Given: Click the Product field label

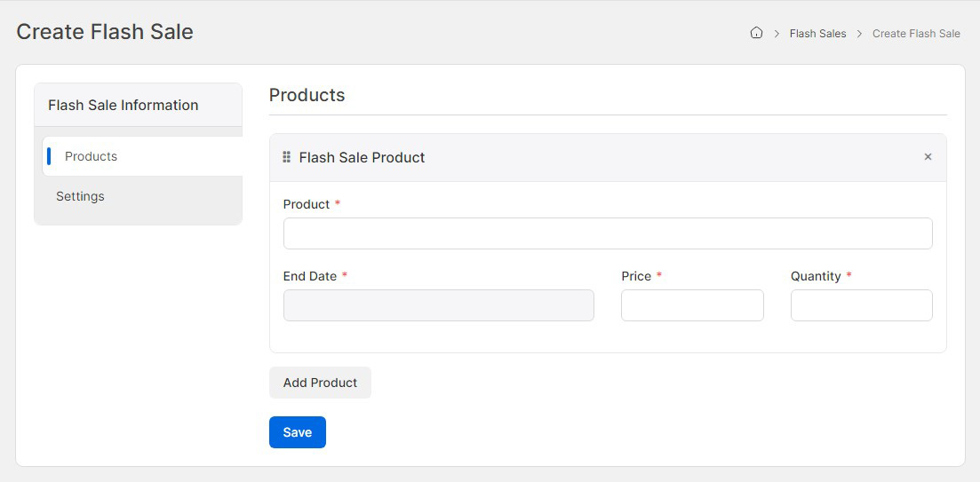Looking at the screenshot, I should [x=307, y=204].
